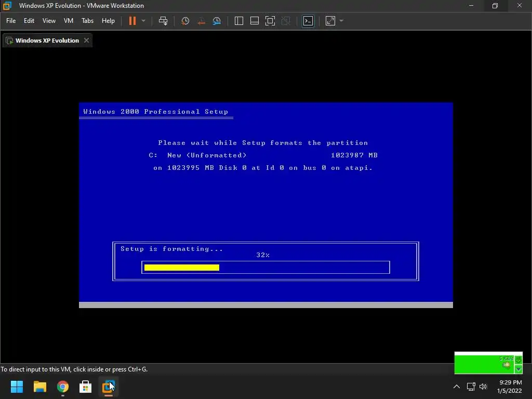This screenshot has height=399, width=532.
Task: Open the network status tray icon
Action: [x=471, y=387]
